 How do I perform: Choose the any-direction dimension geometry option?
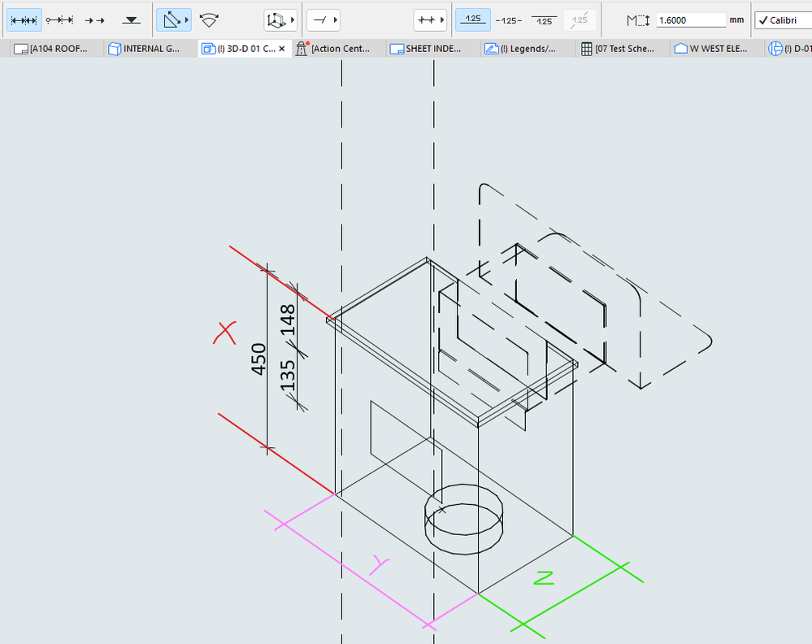[171, 20]
